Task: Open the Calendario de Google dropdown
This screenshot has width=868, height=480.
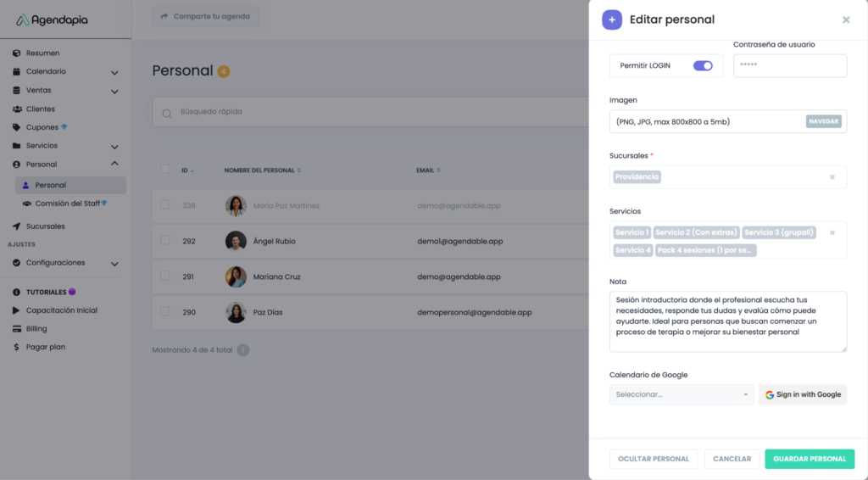Action: pos(681,394)
